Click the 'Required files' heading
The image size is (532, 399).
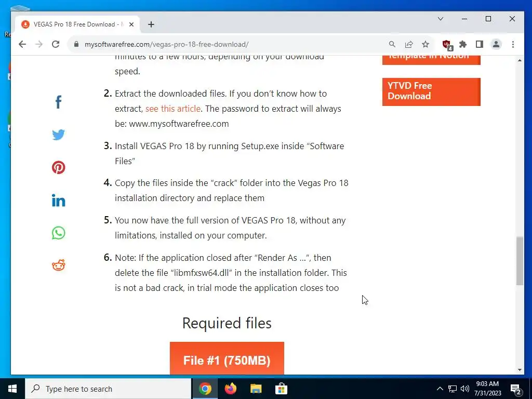227,323
